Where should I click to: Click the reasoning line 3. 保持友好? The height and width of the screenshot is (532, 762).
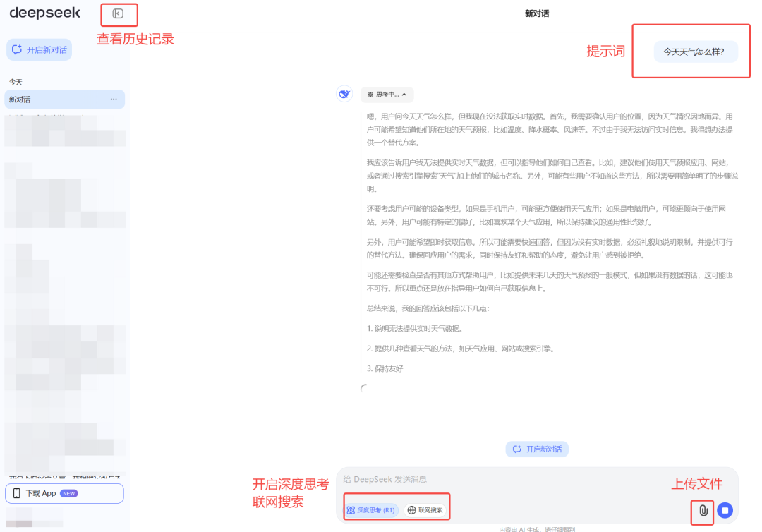pos(385,369)
